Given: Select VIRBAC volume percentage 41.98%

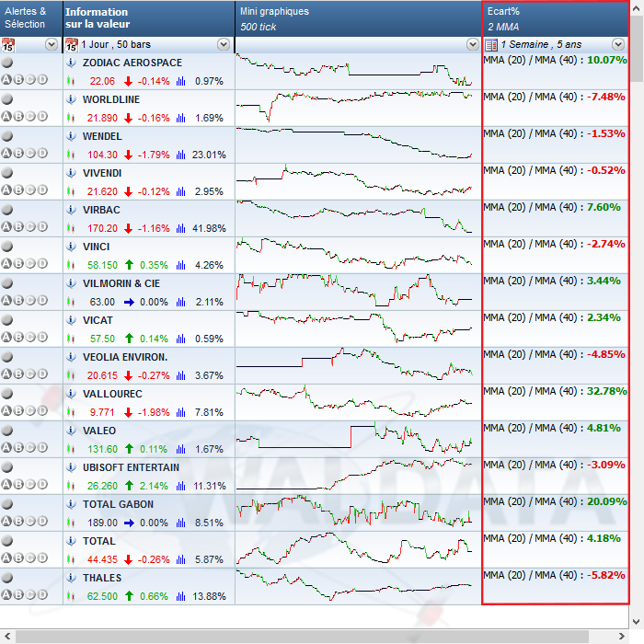Looking at the screenshot, I should point(209,228).
